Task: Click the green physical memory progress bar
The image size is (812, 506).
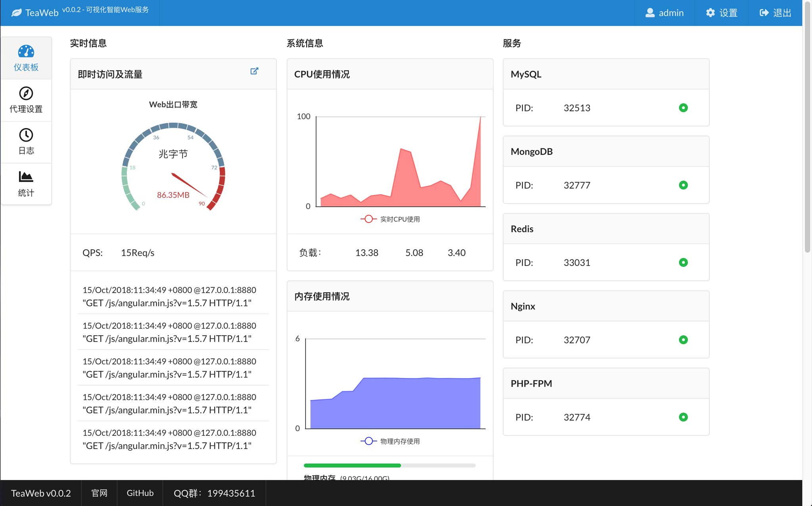Action: coord(352,465)
